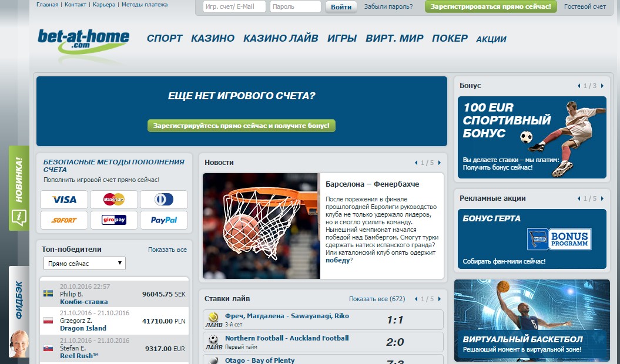Image resolution: width=620 pixels, height=364 pixels.
Task: Open the ФИДБЭК feedback side tab
Action: click(19, 299)
